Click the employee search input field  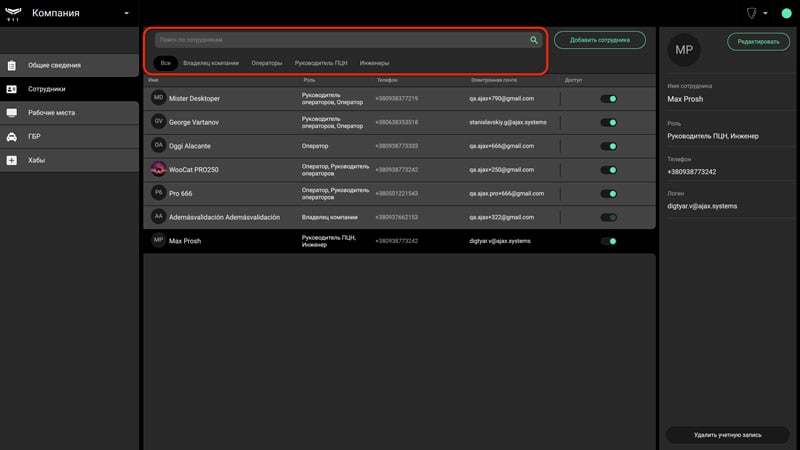(342, 40)
